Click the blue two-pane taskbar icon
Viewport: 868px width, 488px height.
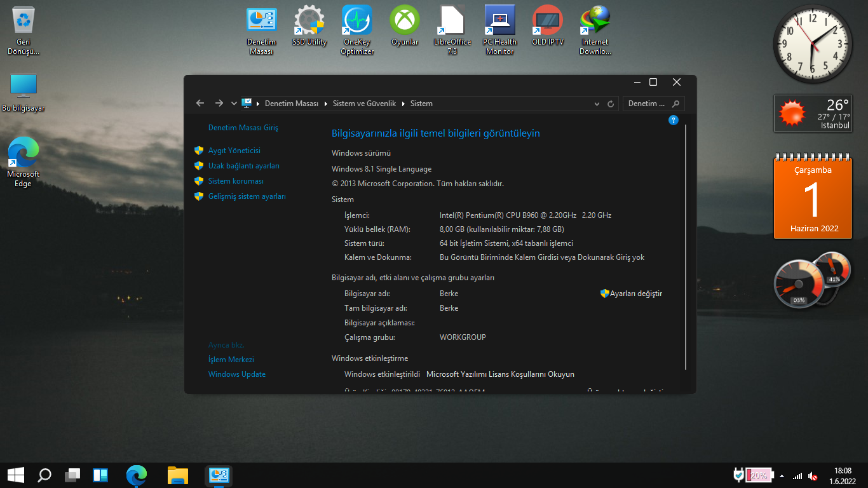point(100,475)
